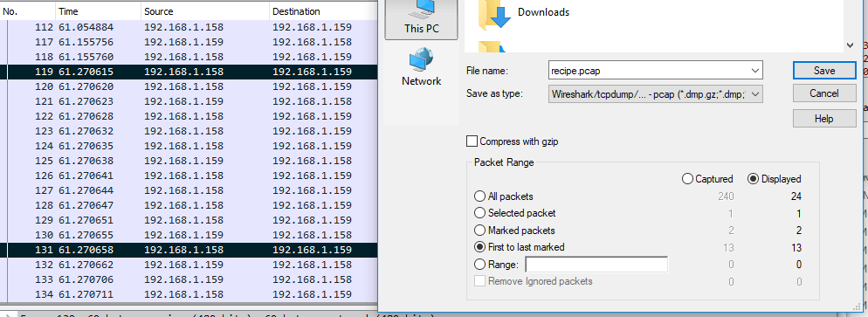Select packet 117 in the packet list
Screen dimensions: 868x317
tap(189, 42)
